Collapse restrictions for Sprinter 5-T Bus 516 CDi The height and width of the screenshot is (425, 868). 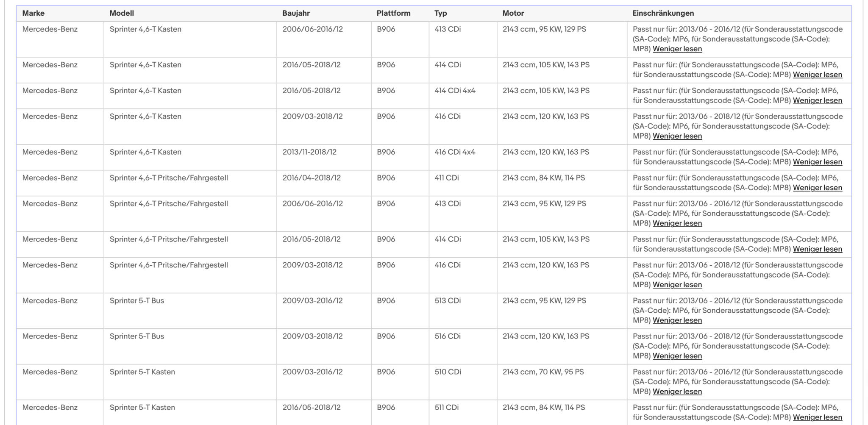click(677, 356)
